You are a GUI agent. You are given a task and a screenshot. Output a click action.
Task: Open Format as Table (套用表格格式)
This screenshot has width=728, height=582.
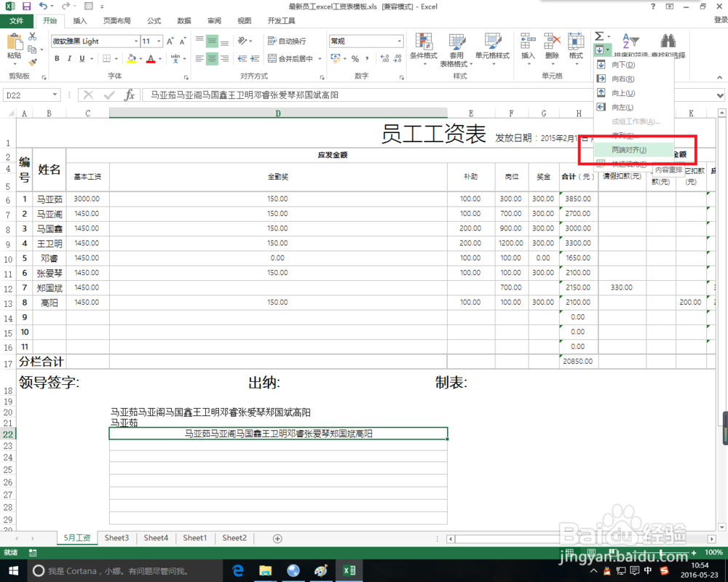point(456,49)
